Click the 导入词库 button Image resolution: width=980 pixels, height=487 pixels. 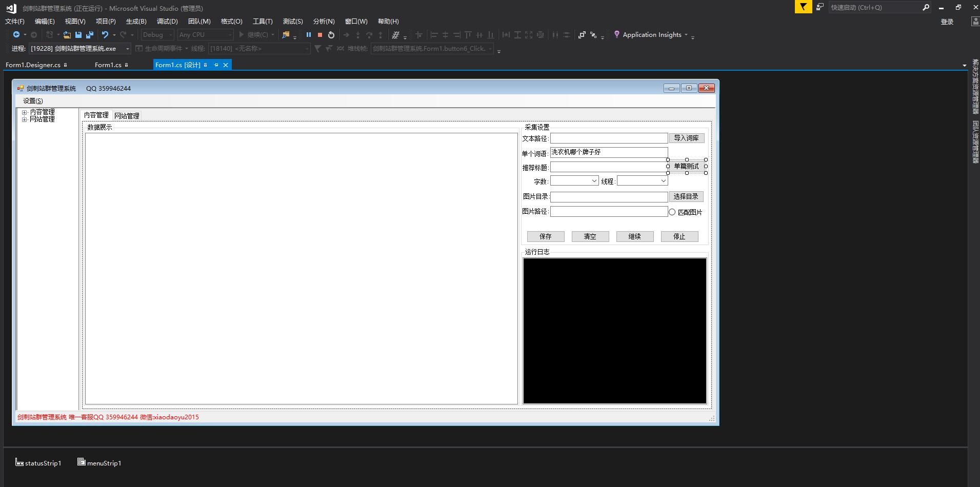(x=686, y=138)
